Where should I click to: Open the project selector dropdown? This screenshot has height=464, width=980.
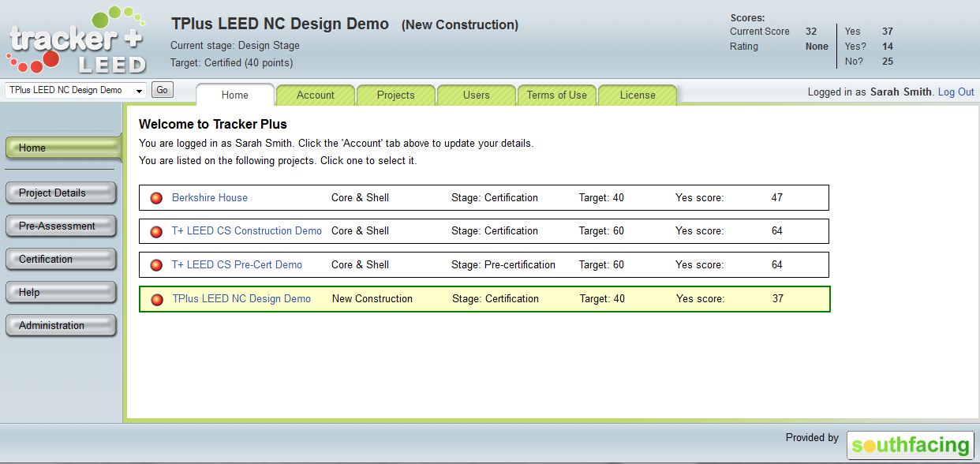76,90
